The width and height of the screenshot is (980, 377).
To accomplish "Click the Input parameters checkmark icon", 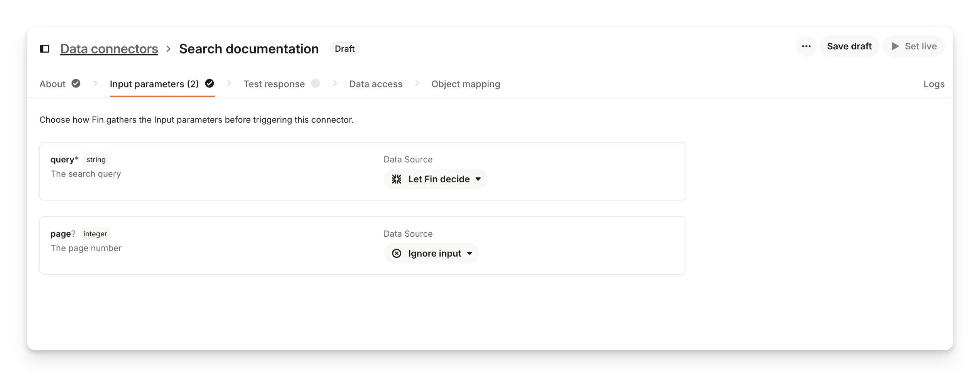I will (x=210, y=84).
